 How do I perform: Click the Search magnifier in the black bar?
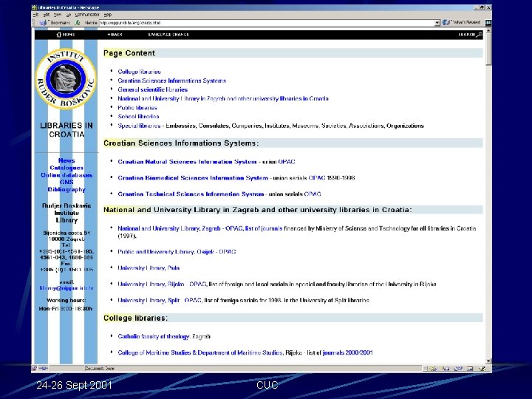click(x=479, y=35)
